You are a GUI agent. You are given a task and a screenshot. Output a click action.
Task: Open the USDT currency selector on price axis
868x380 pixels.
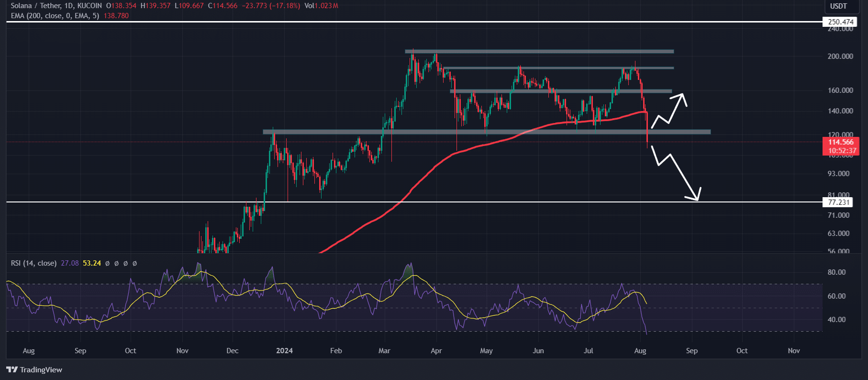coord(838,6)
